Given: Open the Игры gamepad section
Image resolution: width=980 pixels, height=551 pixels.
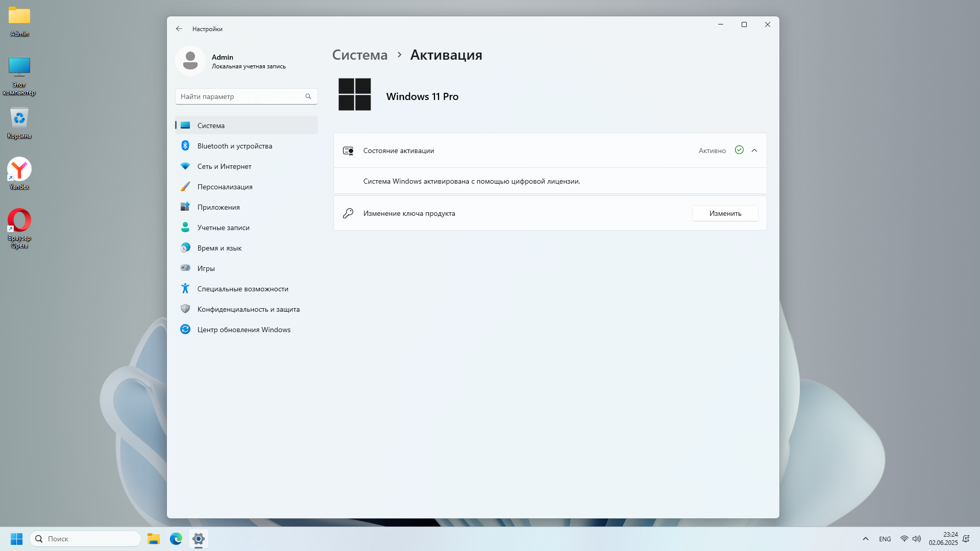Looking at the screenshot, I should click(206, 268).
